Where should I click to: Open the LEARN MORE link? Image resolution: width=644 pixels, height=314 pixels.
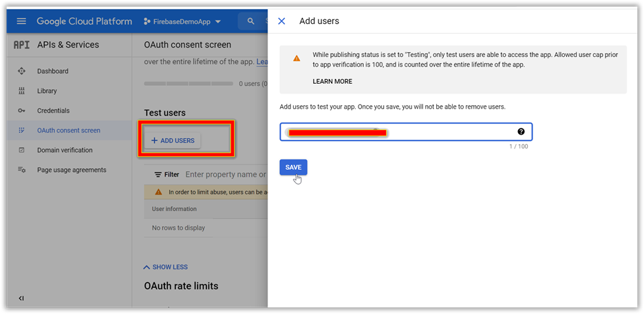coord(332,81)
